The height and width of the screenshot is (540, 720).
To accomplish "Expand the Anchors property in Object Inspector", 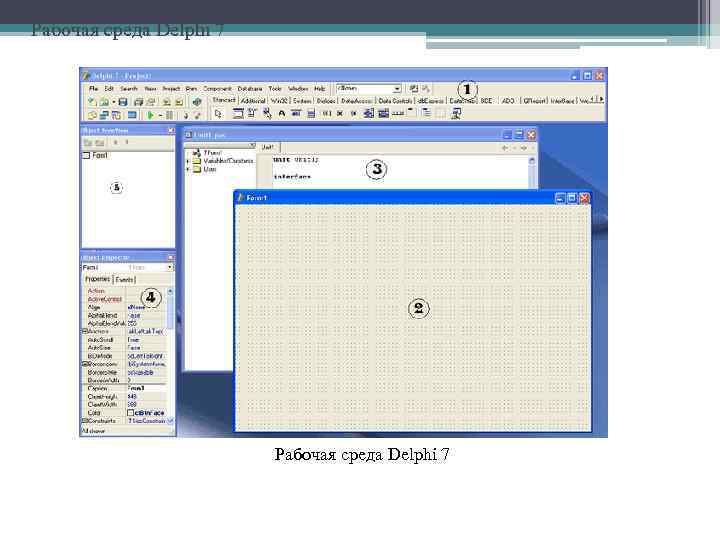I will (x=84, y=331).
